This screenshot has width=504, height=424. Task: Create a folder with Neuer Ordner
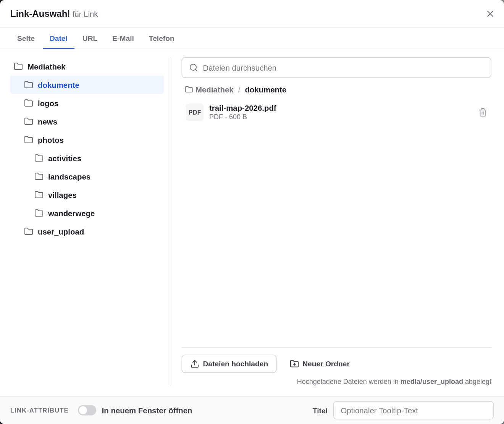320,364
